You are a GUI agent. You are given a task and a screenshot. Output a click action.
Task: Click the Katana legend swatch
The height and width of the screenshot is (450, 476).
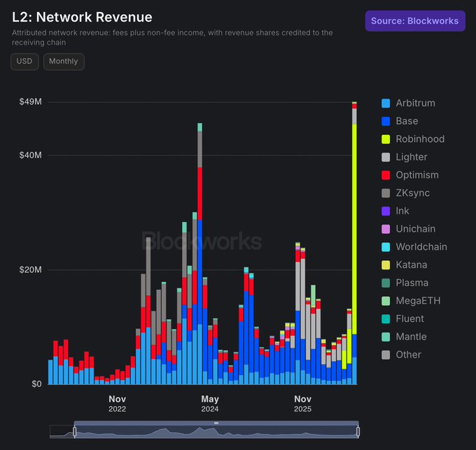[386, 265]
